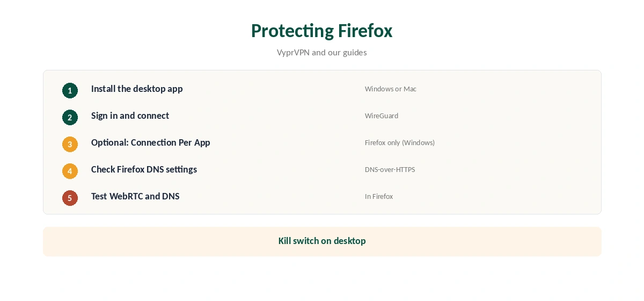The image size is (644, 301).
Task: Click the 'DNS-over-HTTPS' note
Action: pos(390,169)
